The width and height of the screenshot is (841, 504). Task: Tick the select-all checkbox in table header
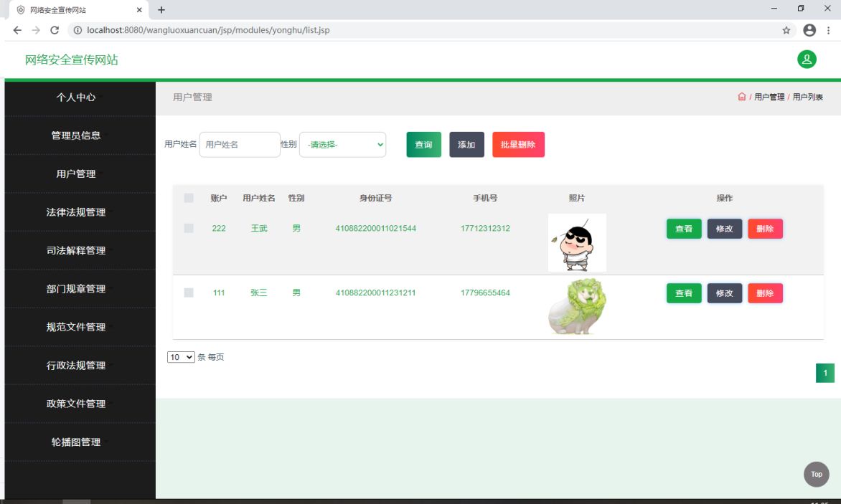click(188, 198)
